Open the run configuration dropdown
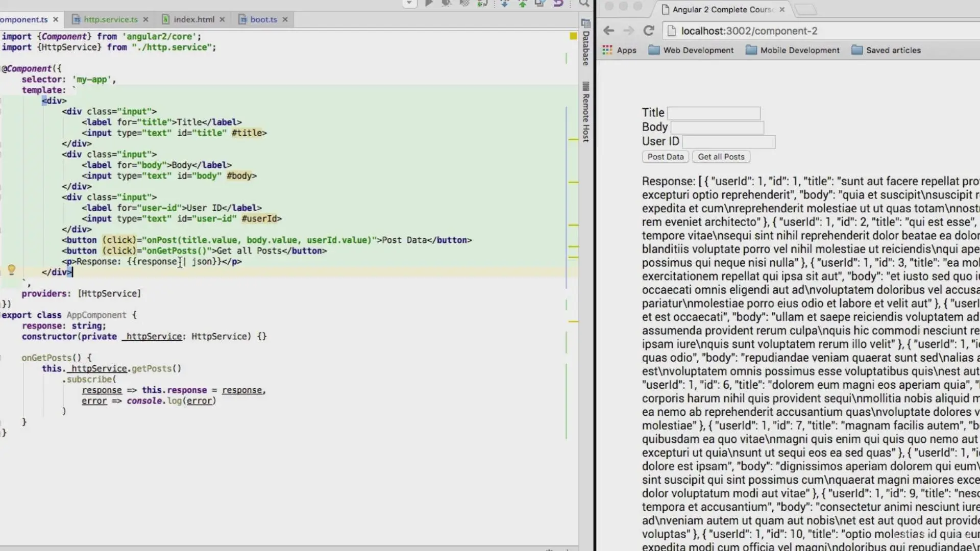This screenshot has height=551, width=980. pos(409,3)
